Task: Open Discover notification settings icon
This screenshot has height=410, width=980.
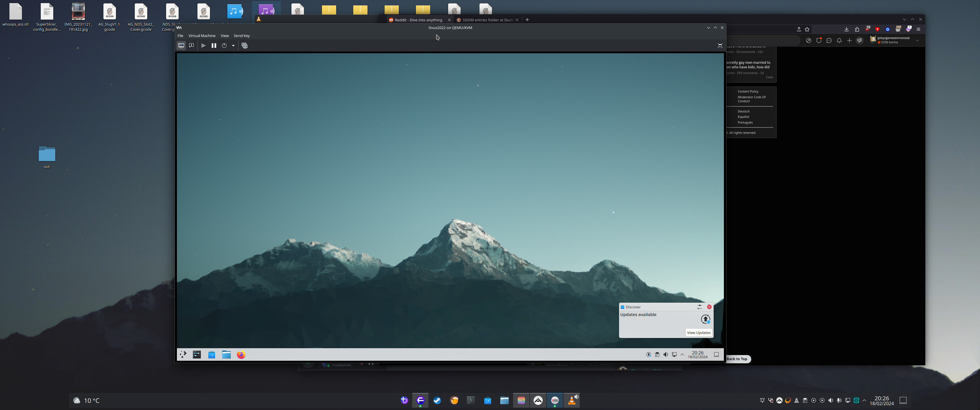Action: [x=699, y=307]
